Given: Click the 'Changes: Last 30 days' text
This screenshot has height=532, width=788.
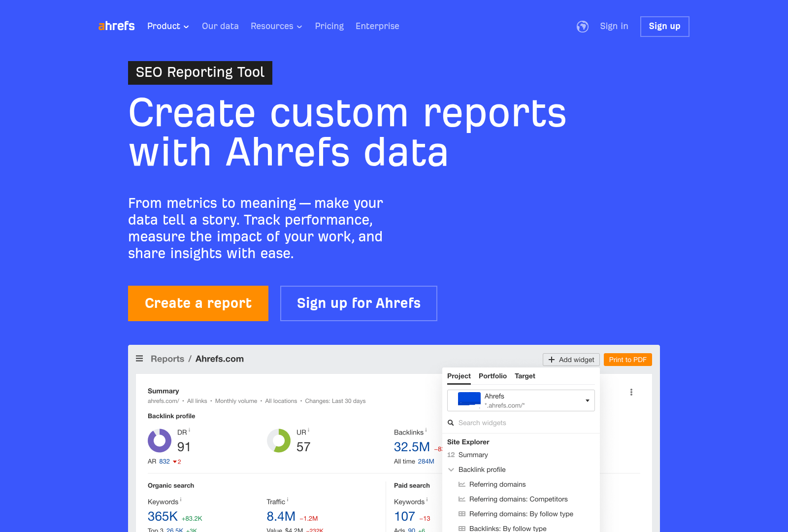Looking at the screenshot, I should click(x=335, y=401).
